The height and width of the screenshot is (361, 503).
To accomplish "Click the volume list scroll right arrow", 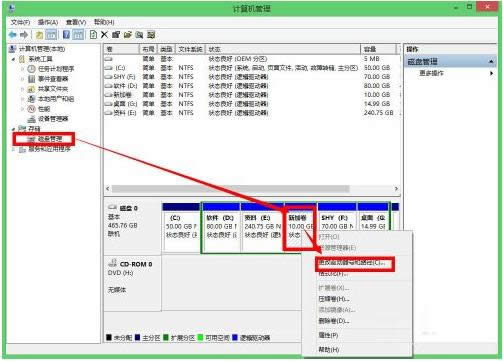I will [396, 189].
